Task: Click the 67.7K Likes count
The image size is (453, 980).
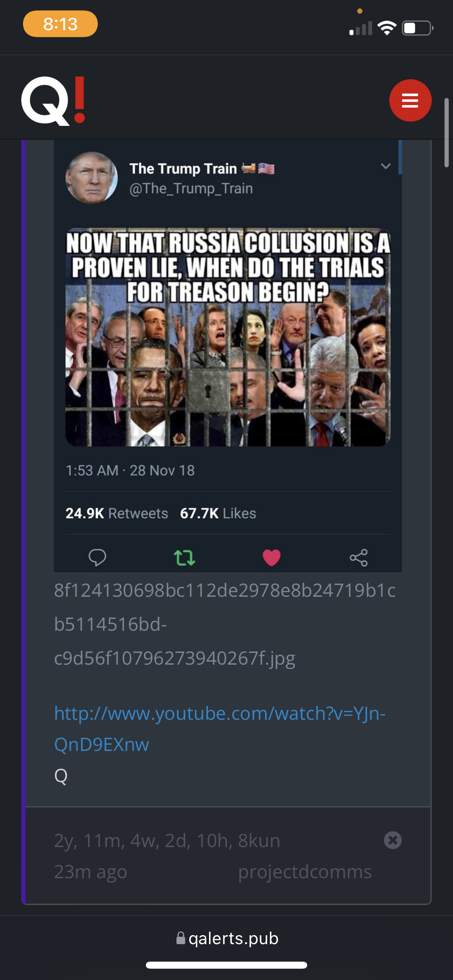Action: (218, 513)
